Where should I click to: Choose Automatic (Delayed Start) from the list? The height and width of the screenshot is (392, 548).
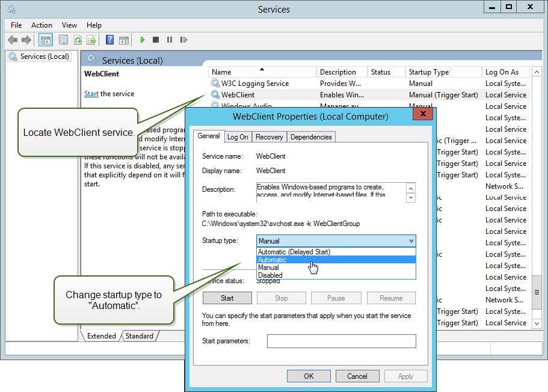coord(294,252)
